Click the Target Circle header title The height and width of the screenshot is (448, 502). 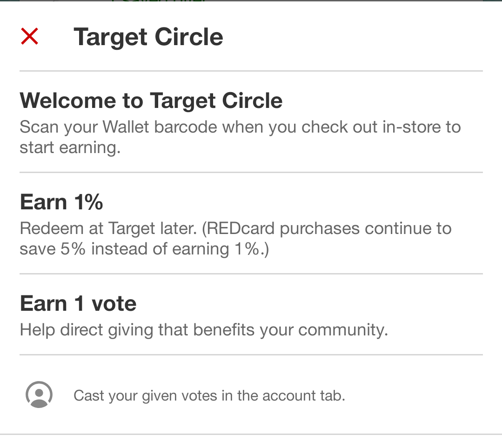(148, 37)
